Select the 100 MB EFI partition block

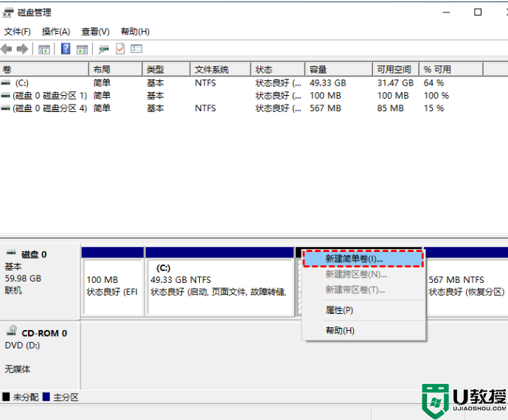112,281
